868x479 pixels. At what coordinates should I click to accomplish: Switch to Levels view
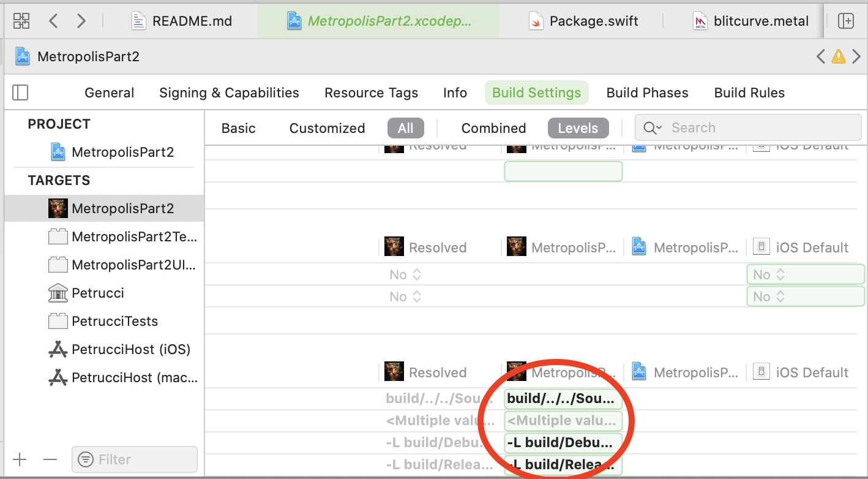(x=578, y=128)
